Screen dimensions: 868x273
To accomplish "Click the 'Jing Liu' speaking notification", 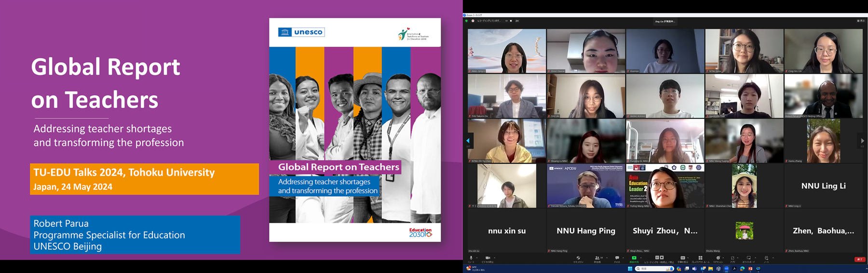I will 665,21.
